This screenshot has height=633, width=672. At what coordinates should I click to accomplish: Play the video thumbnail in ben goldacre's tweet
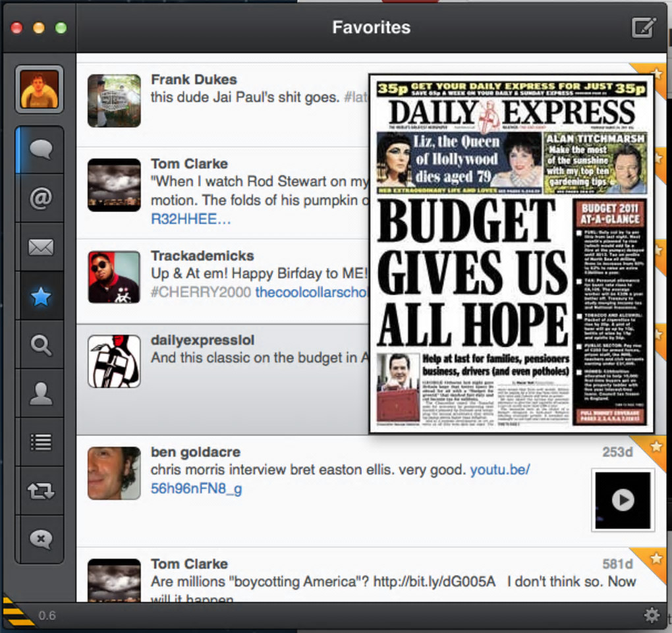[x=623, y=500]
